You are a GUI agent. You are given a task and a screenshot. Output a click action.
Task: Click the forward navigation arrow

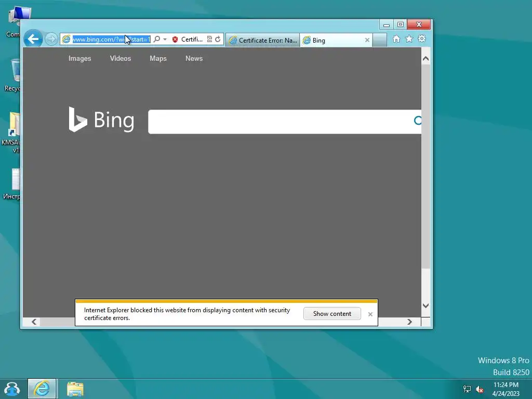click(51, 39)
